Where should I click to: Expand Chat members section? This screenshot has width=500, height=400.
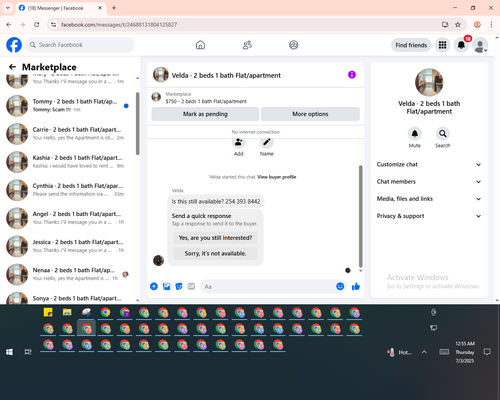tap(429, 182)
